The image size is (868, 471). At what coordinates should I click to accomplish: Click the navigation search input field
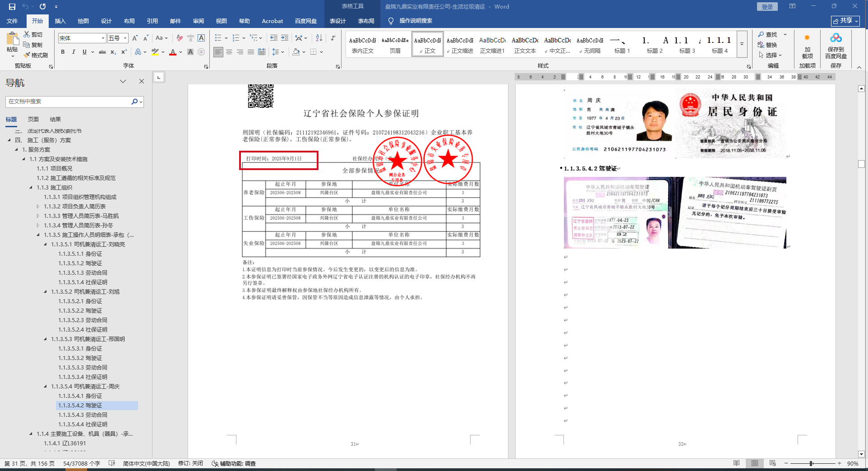tap(68, 102)
